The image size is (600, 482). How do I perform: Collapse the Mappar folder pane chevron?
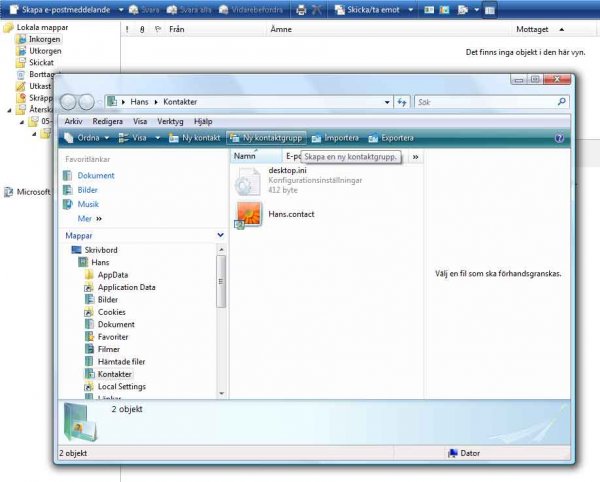pos(221,235)
